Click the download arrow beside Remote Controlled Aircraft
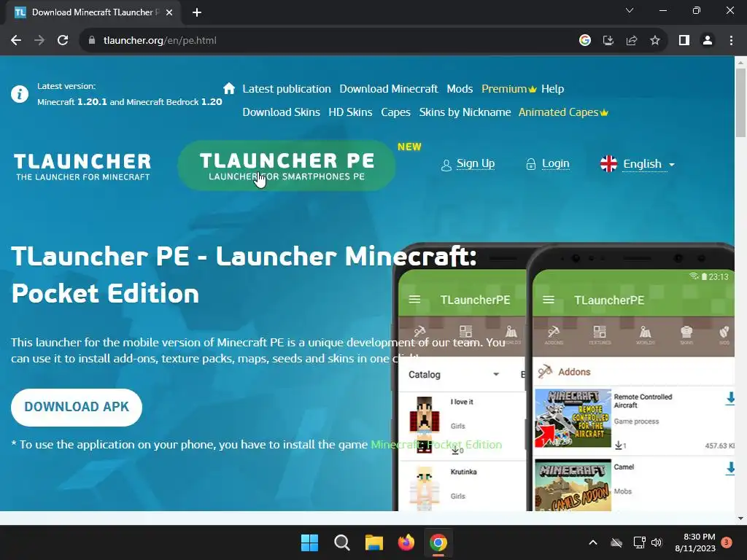The height and width of the screenshot is (560, 747). tap(729, 399)
